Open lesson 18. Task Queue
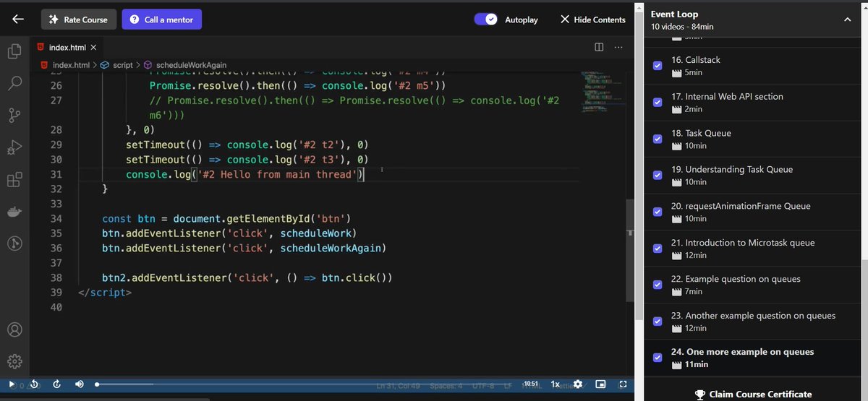This screenshot has width=868, height=401. [x=701, y=133]
